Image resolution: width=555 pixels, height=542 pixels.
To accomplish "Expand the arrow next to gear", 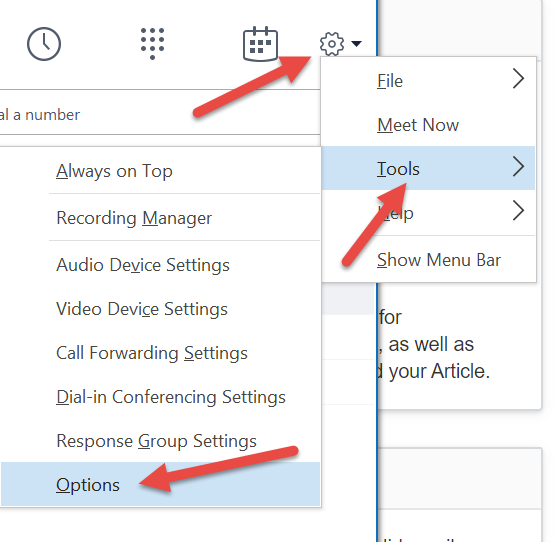I will point(356,44).
